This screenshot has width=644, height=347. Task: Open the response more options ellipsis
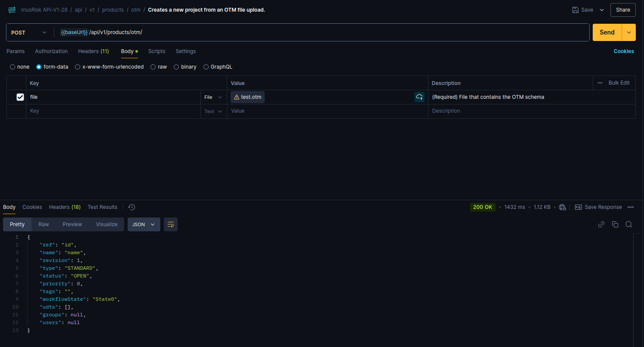(631, 207)
